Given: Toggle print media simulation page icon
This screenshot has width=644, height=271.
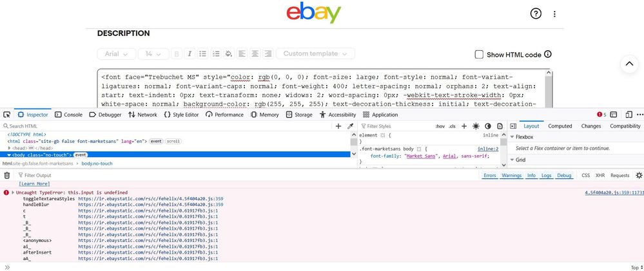Looking at the screenshot, I should (500, 126).
